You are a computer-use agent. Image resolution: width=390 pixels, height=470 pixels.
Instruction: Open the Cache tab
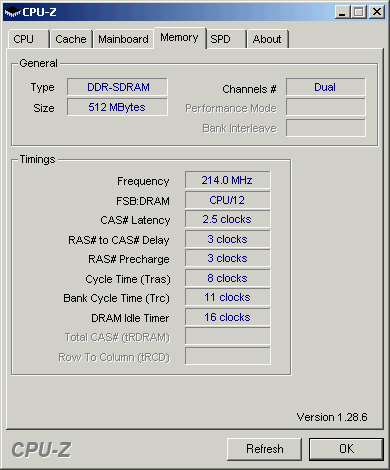point(71,39)
